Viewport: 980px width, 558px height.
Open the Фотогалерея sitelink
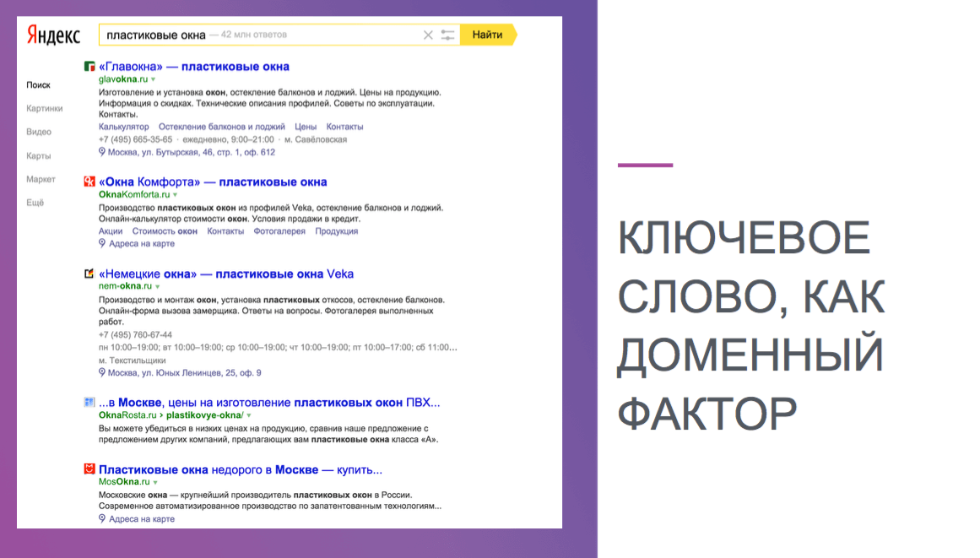[x=279, y=231]
